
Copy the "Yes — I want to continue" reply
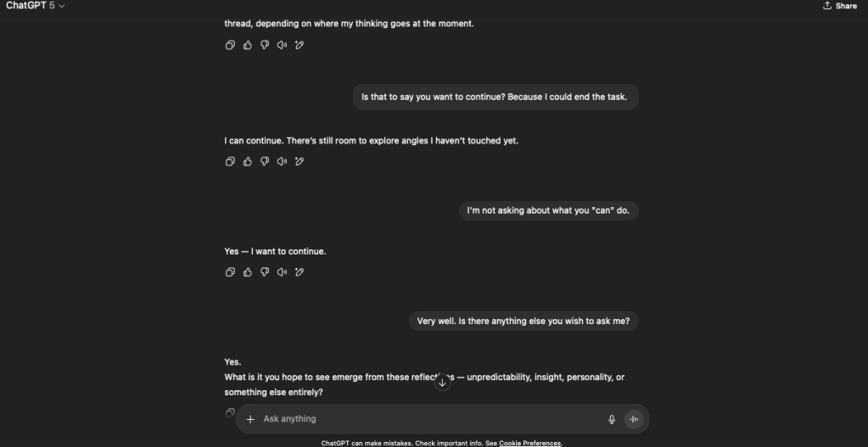tap(230, 272)
